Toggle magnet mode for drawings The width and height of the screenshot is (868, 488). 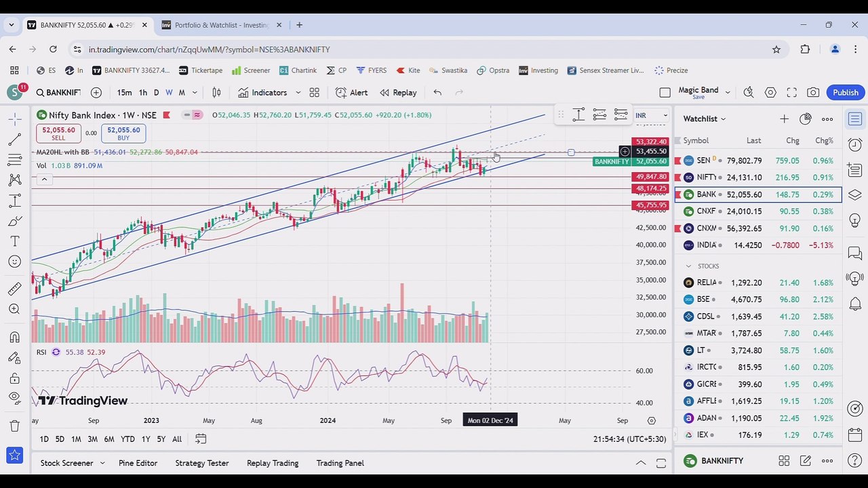(x=14, y=337)
